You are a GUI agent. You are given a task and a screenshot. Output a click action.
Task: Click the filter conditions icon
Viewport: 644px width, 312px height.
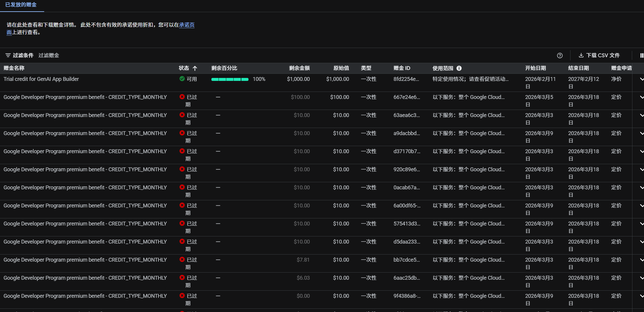8,55
